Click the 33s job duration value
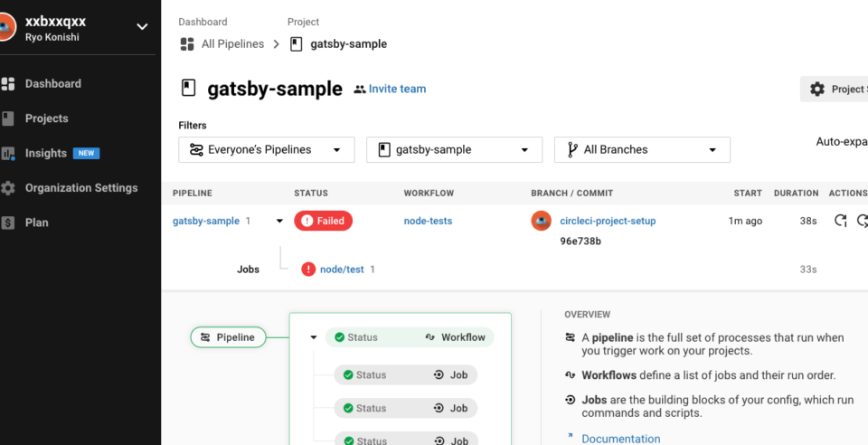The width and height of the screenshot is (868, 445). [808, 270]
